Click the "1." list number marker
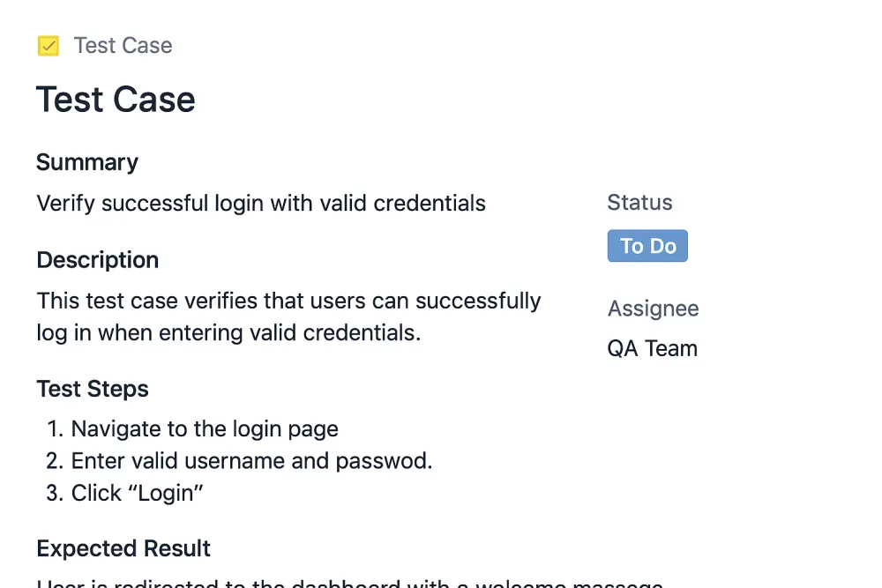Viewport: 882px width, 588px height. [x=56, y=429]
